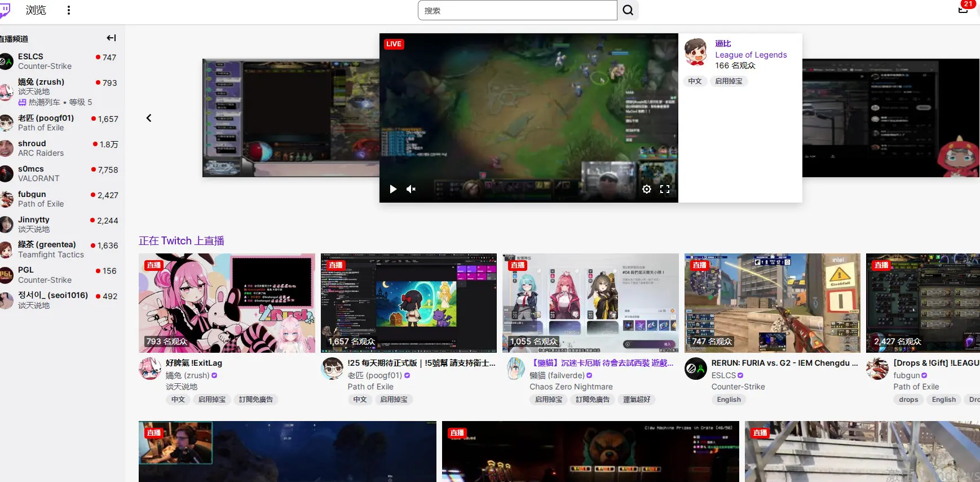Open 正在 Twitch 上直播 section link
The image size is (980, 482).
[182, 241]
